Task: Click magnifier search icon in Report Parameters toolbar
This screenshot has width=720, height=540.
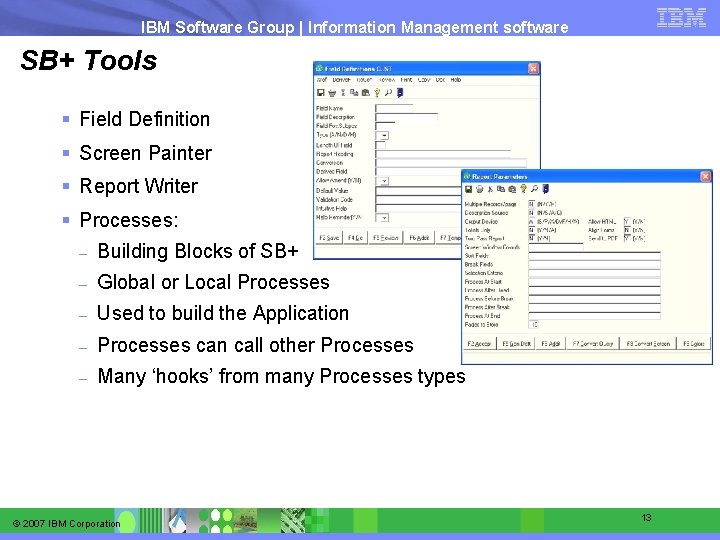Action: (x=534, y=189)
